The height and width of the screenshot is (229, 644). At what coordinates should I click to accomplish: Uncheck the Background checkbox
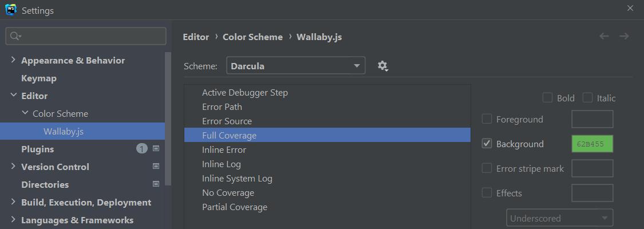(487, 144)
